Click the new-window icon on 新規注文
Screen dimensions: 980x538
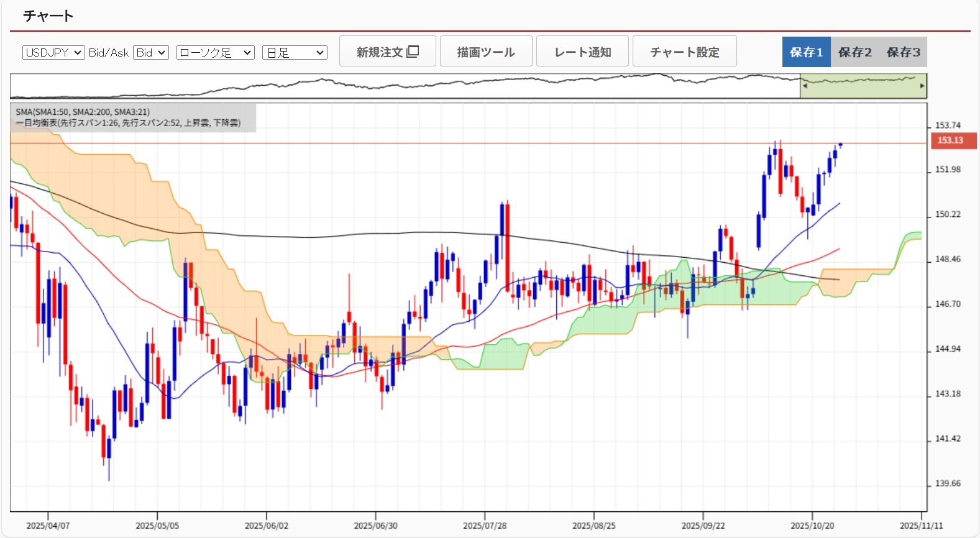pyautogui.click(x=413, y=52)
